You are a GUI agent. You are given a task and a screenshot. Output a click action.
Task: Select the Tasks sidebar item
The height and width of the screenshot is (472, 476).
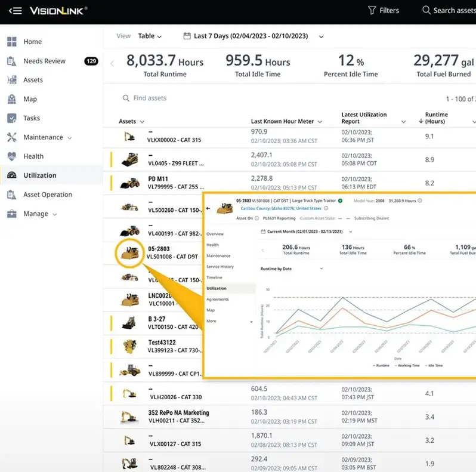(x=31, y=118)
